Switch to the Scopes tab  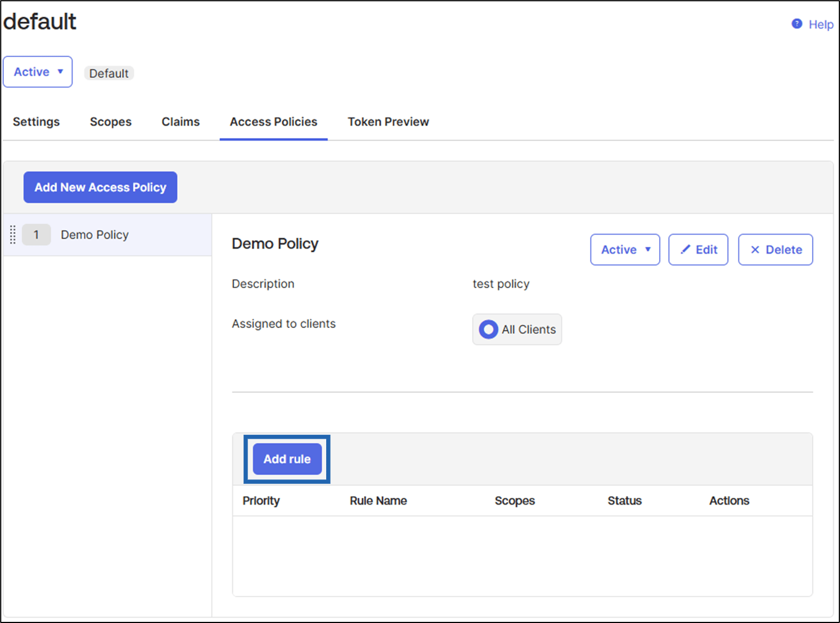click(x=111, y=122)
